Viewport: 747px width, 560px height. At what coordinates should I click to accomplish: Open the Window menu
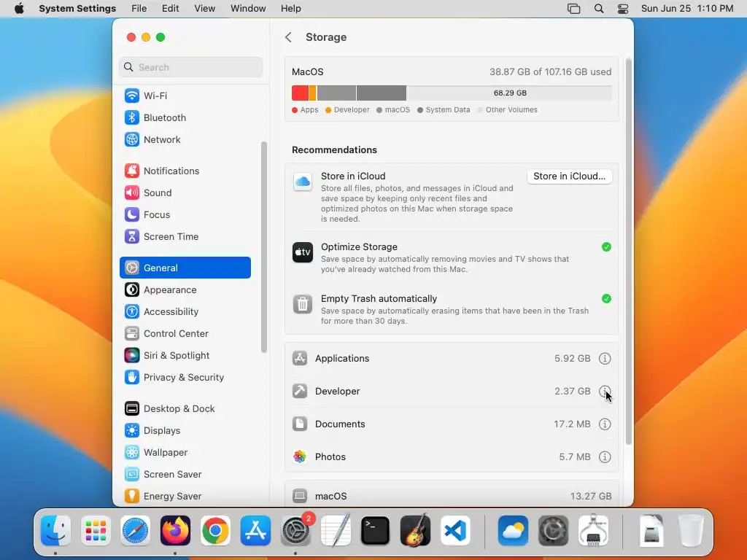coord(248,9)
